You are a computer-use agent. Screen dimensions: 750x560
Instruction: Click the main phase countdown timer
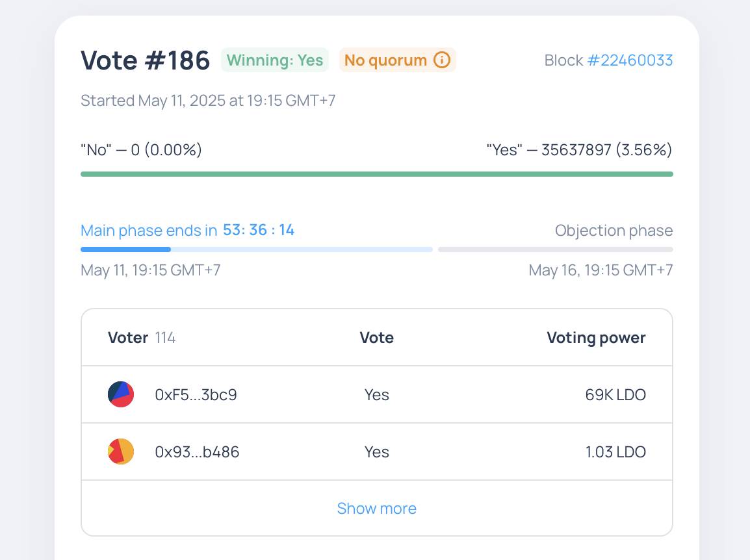pyautogui.click(x=259, y=230)
